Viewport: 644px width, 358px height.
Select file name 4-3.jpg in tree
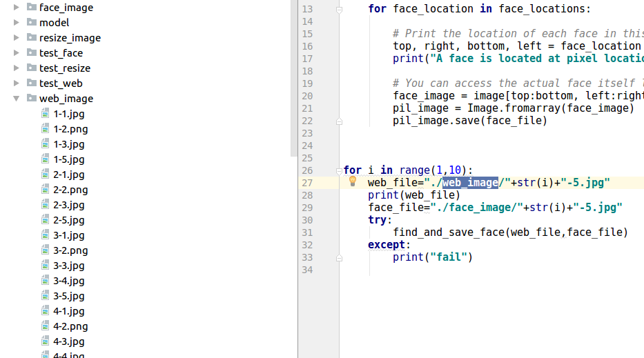68,342
